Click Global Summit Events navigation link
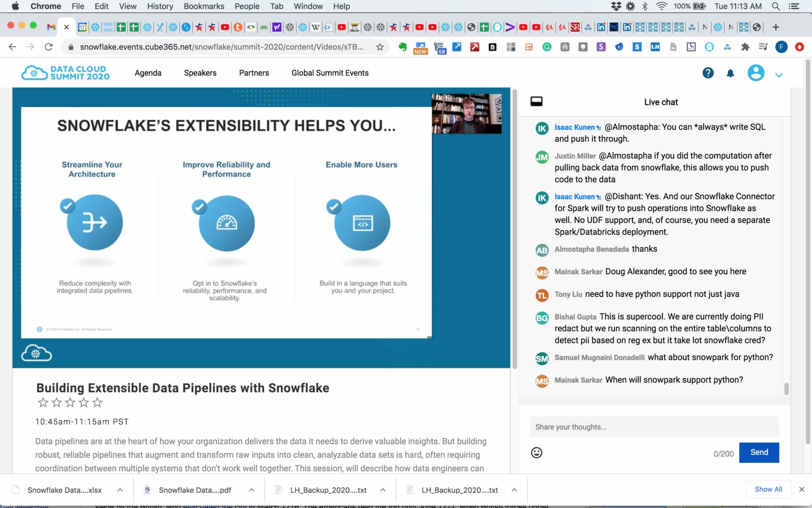Viewport: 812px width, 508px height. 330,72
